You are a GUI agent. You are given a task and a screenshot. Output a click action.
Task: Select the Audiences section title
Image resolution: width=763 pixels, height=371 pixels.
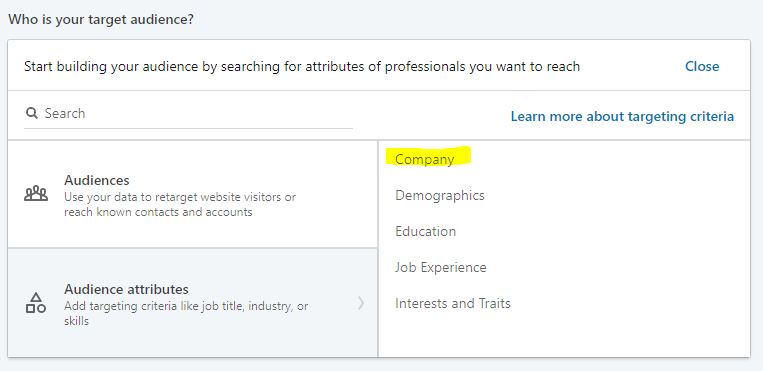[97, 180]
